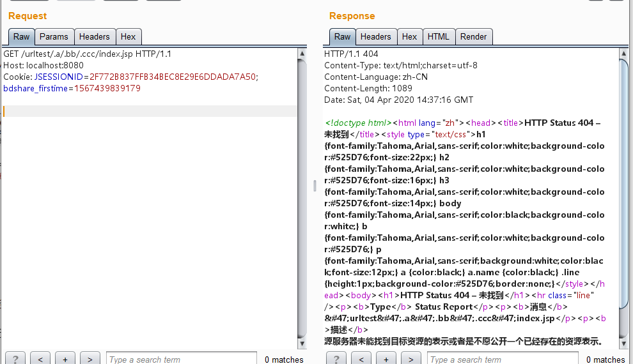Focus the Response search term field

(503, 359)
